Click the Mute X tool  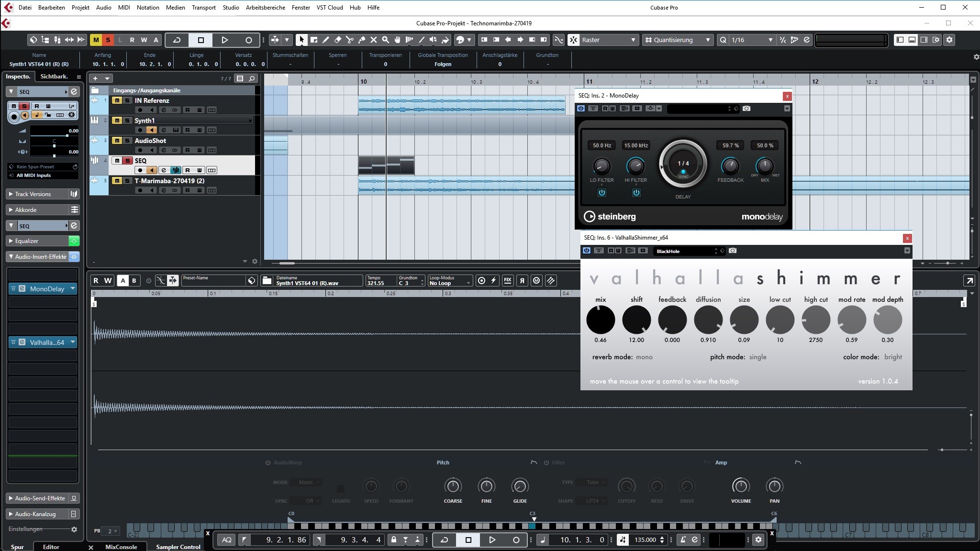pos(373,40)
